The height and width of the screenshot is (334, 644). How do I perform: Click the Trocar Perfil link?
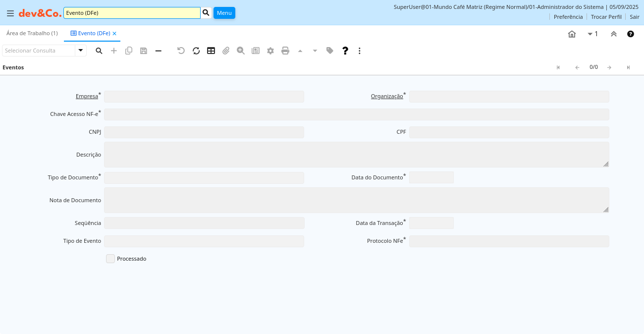[x=606, y=17]
